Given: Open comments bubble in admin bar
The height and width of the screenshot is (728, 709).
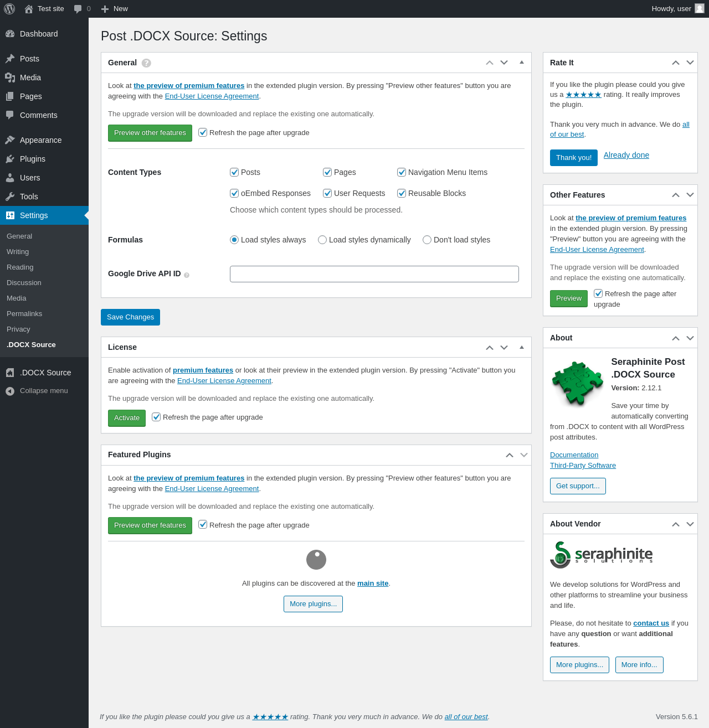Looking at the screenshot, I should point(78,9).
